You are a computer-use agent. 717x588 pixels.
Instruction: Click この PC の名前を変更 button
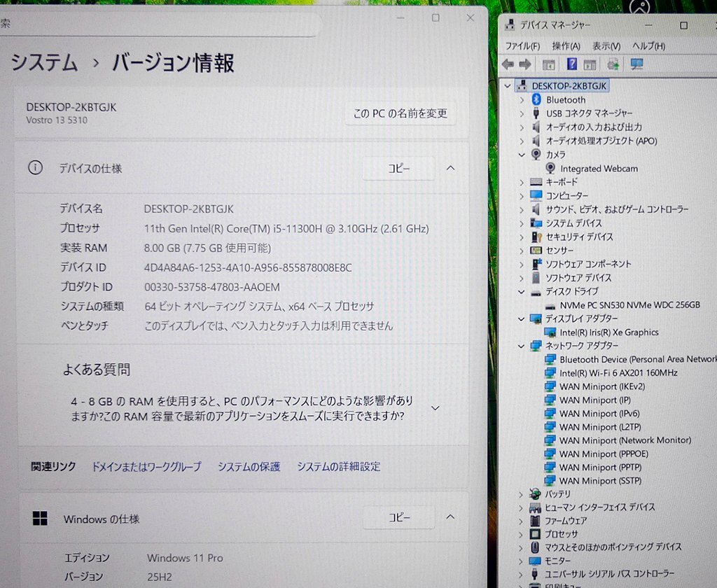point(400,113)
